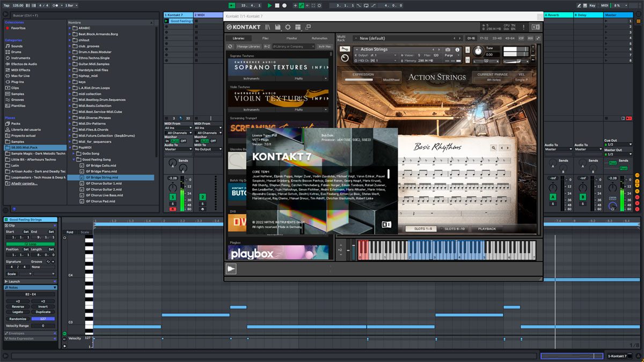The image size is (644, 362).
Task: Adjust Kontakt 7 track pan knob
Action: tap(172, 188)
